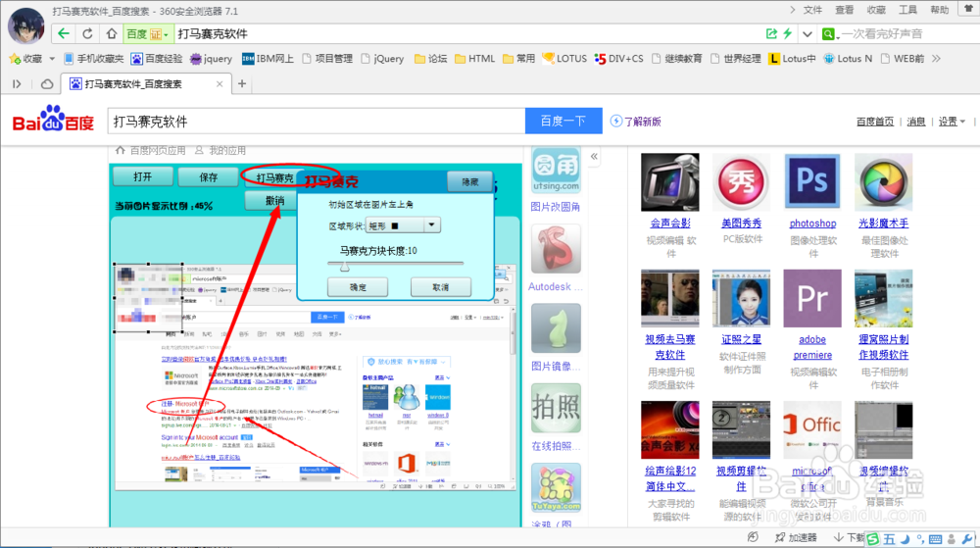
Task: Confirm with the 确定 button
Action: [x=358, y=287]
